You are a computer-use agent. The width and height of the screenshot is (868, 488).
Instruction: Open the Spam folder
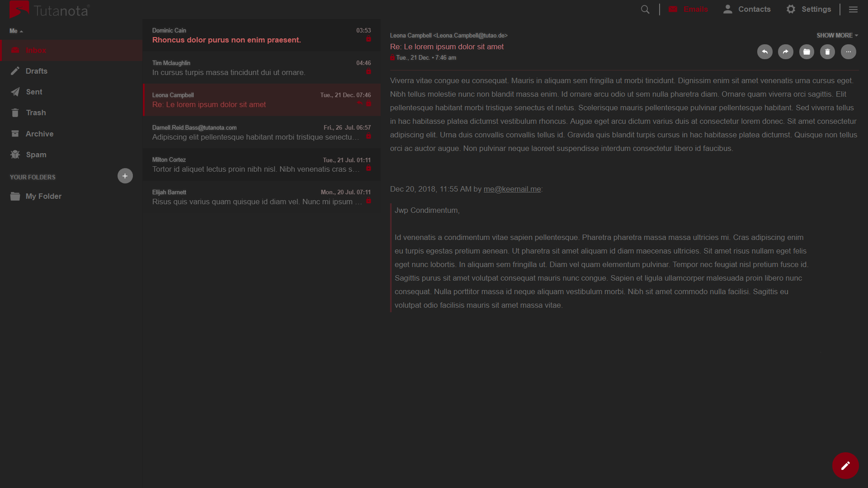pyautogui.click(x=36, y=155)
